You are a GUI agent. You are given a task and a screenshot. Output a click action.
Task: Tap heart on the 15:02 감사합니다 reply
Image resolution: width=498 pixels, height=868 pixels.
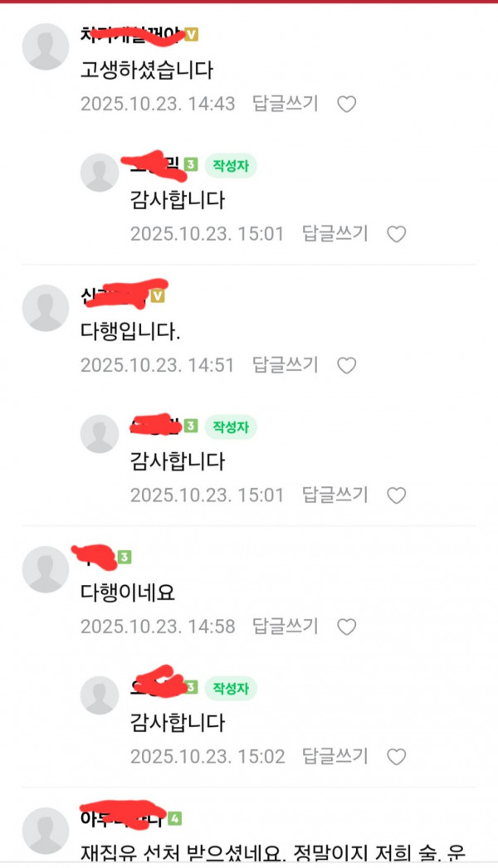(x=396, y=757)
